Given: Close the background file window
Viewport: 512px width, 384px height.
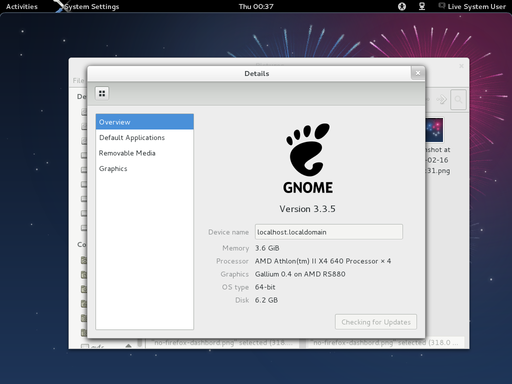Looking at the screenshot, I should 461,66.
